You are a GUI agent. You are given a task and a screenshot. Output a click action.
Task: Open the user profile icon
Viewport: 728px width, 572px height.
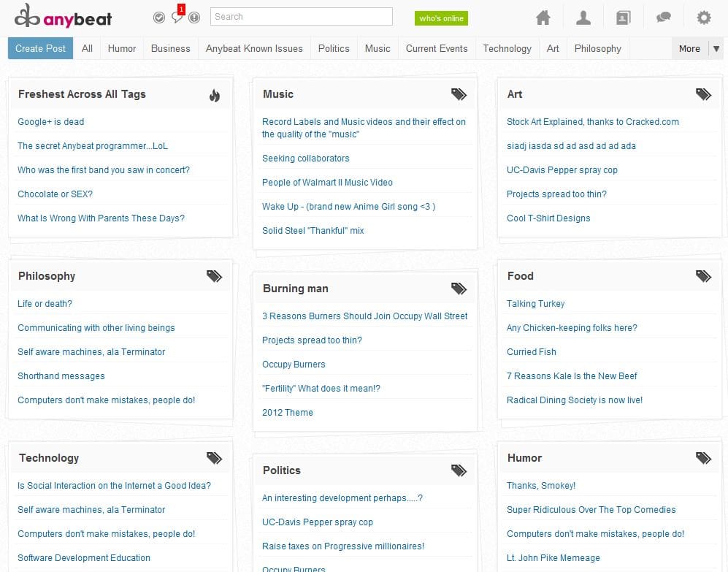(x=583, y=18)
